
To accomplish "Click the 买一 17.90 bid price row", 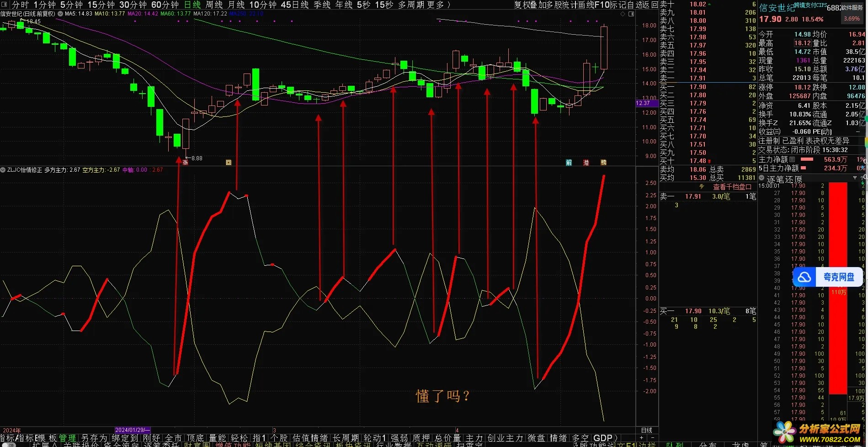I will pyautogui.click(x=708, y=87).
